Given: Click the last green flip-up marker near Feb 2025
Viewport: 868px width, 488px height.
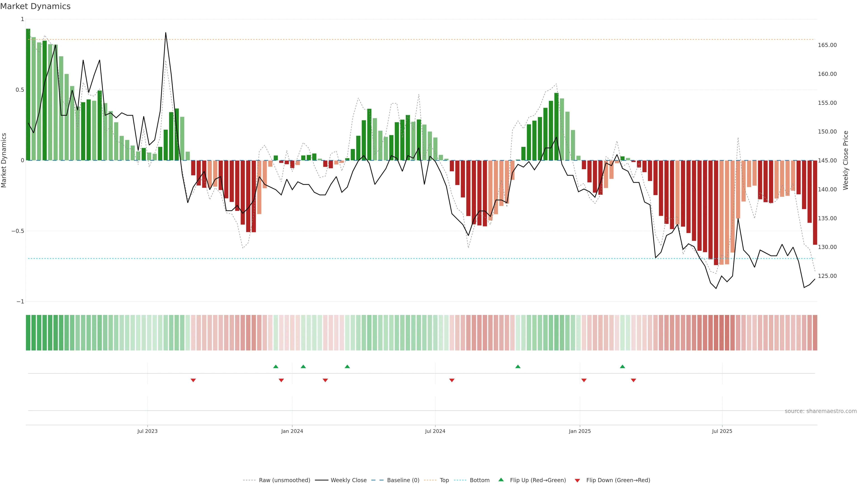Looking at the screenshot, I should (622, 366).
